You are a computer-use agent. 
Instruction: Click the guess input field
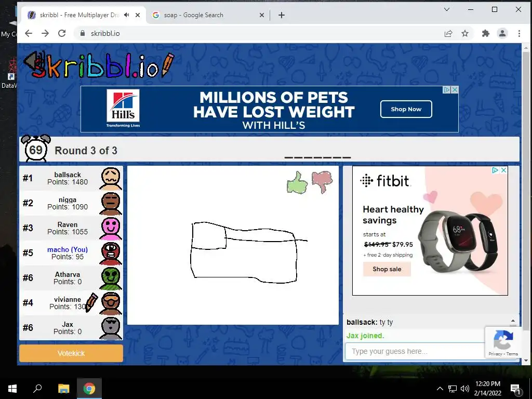pyautogui.click(x=415, y=351)
